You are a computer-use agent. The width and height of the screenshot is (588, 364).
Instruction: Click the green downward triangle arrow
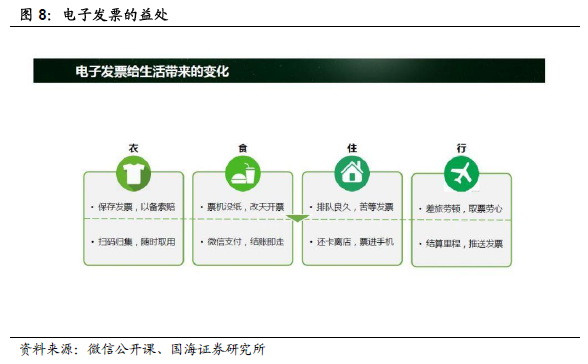click(x=297, y=218)
